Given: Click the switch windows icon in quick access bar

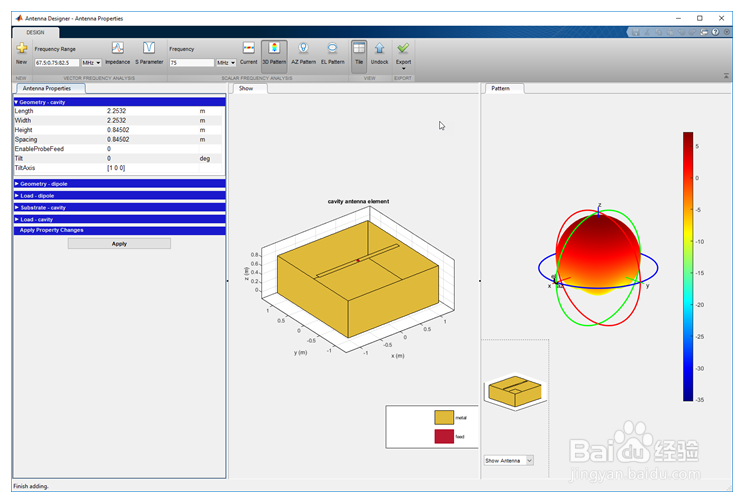Looking at the screenshot, I should pyautogui.click(x=704, y=32).
